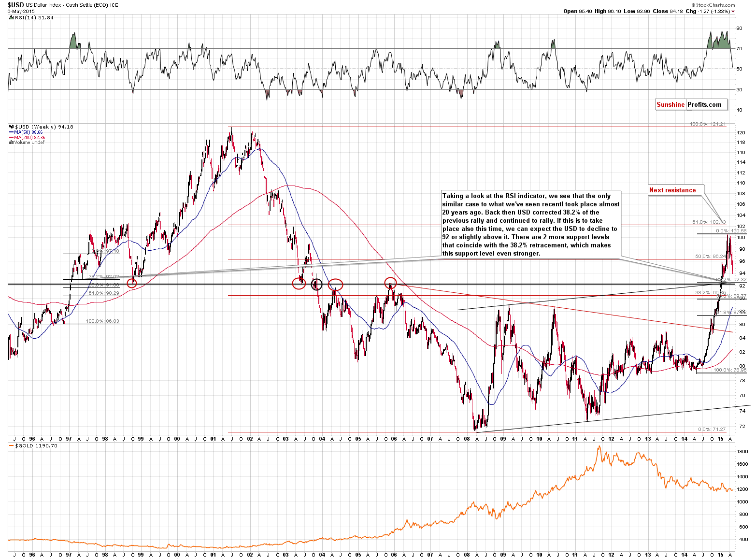Click the orange $GOLD legend line marker
Viewport: 756px width, 559px height.
point(12,445)
